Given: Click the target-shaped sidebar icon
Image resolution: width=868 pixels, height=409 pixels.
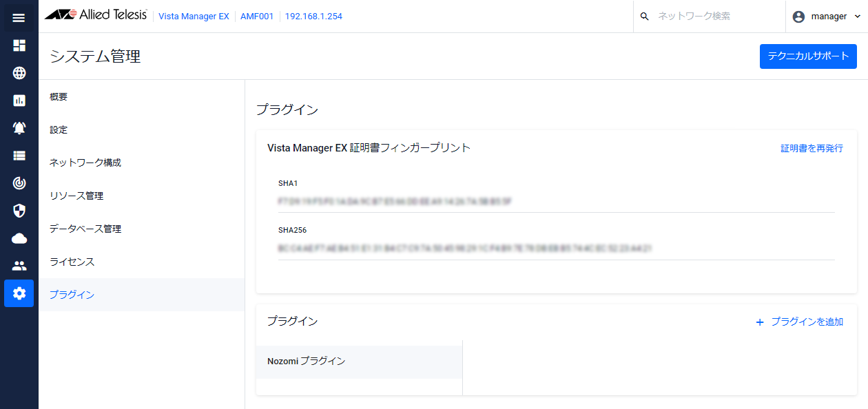Looking at the screenshot, I should (19, 182).
